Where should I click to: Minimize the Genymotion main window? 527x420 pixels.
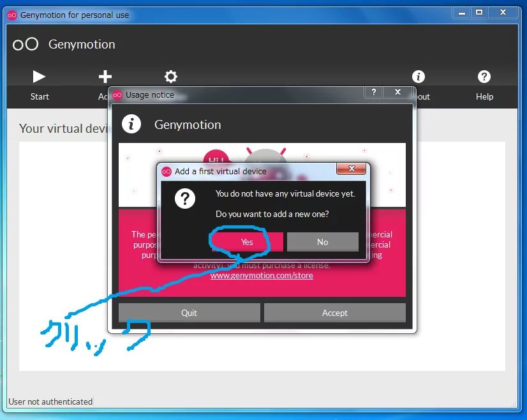(463, 12)
